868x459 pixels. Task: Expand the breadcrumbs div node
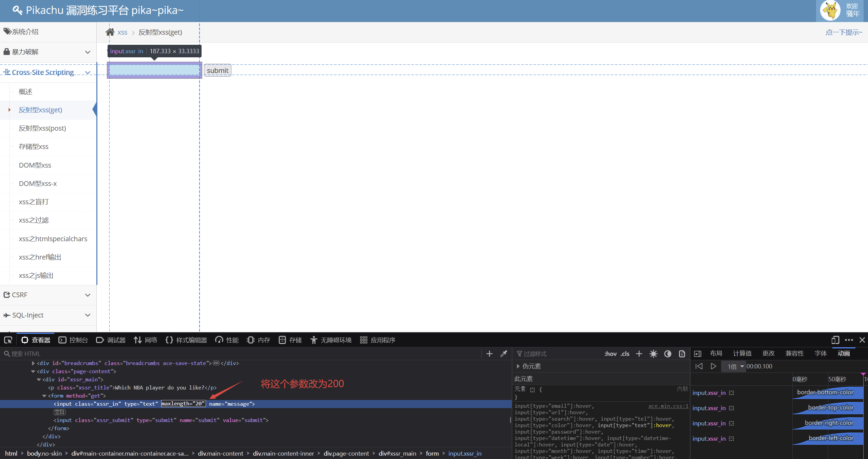[x=33, y=363]
